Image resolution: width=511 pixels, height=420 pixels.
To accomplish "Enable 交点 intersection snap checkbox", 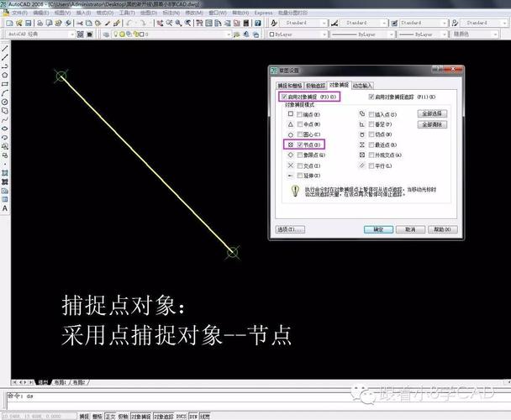I will coord(300,165).
